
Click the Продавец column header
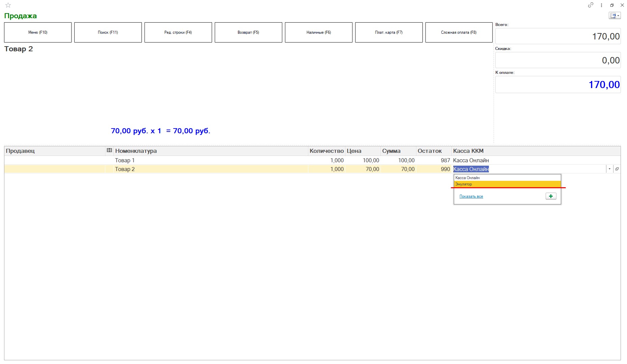(x=55, y=151)
